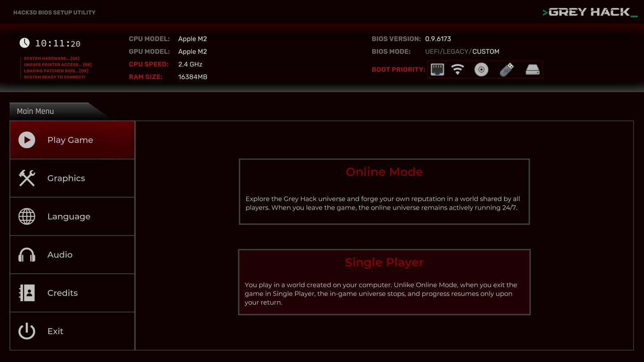
Task: Click the clock icon beside the time
Action: click(x=25, y=43)
